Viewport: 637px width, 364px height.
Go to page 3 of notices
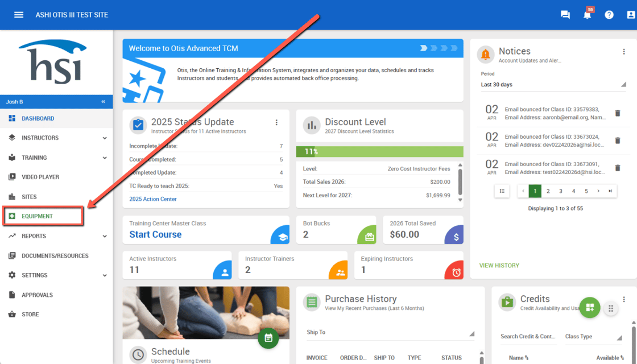(x=561, y=191)
